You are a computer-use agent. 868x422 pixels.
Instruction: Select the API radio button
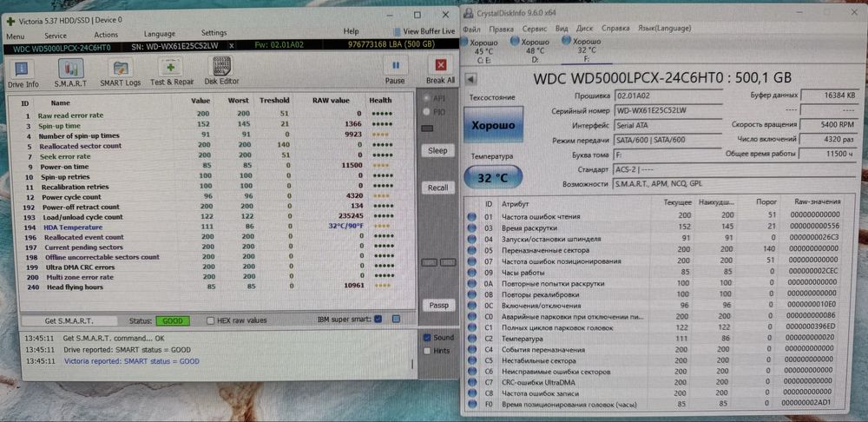(426, 98)
